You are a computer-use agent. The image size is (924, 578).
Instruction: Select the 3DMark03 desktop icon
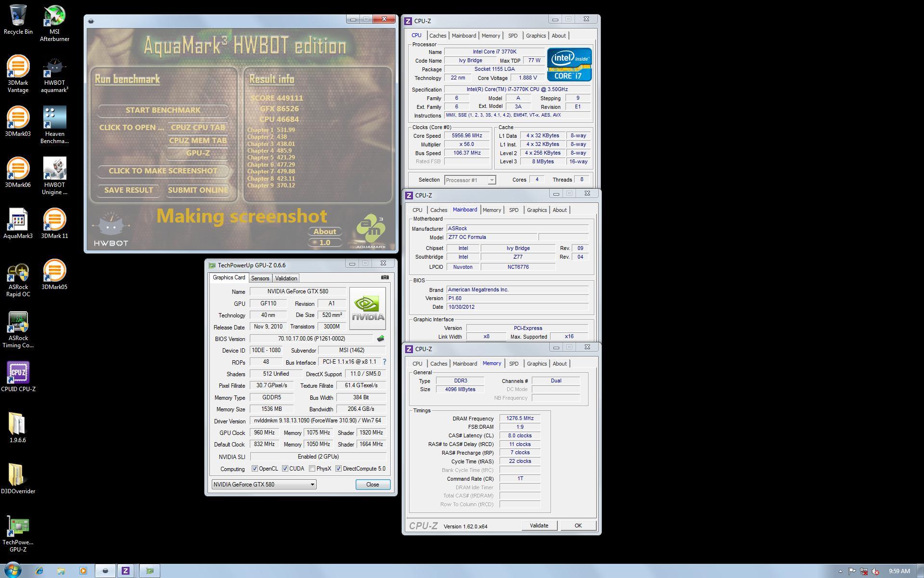point(18,122)
